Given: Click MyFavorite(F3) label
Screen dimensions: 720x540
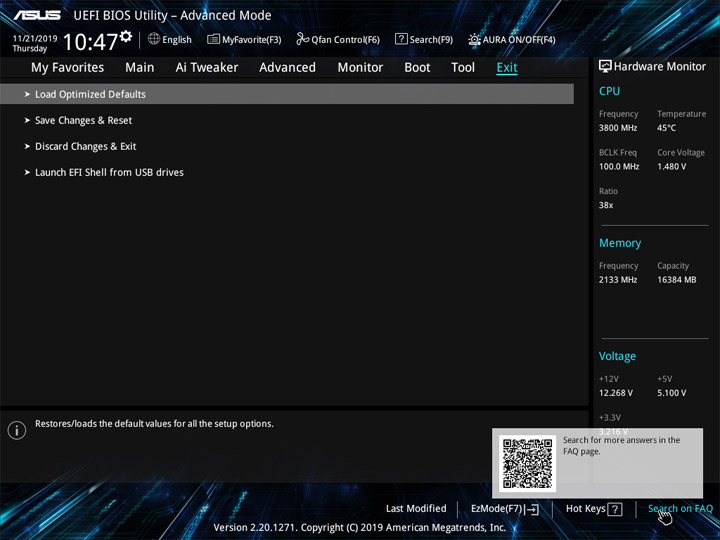Looking at the screenshot, I should (252, 40).
